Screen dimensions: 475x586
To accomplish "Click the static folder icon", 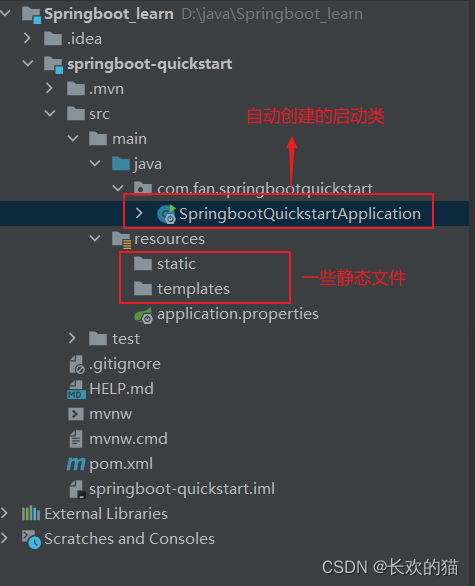I will point(143,263).
